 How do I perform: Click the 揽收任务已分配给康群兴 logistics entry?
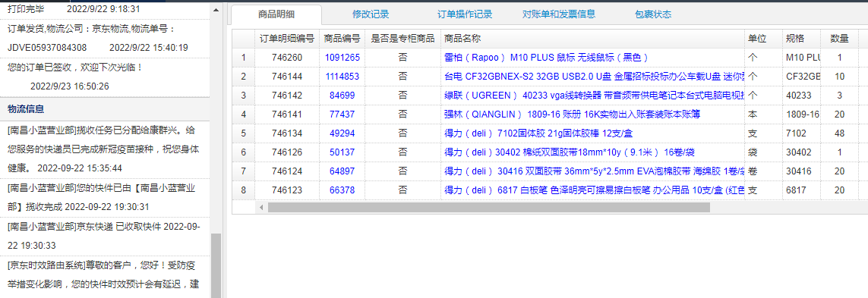106,149
